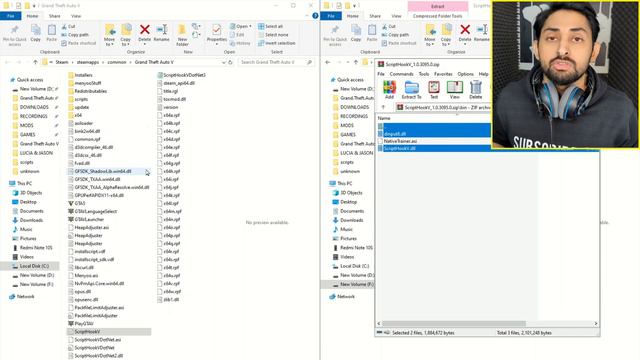Screen dimensions: 640x360
Task: Go up one folder in Grand Theft Auto V window
Action: (x=35, y=62)
